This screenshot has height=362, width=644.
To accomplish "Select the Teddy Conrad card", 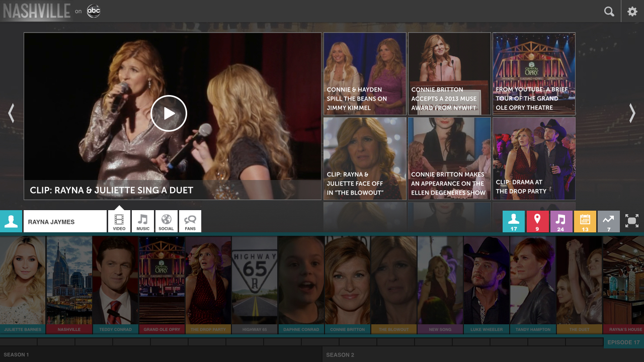I will pos(115,285).
